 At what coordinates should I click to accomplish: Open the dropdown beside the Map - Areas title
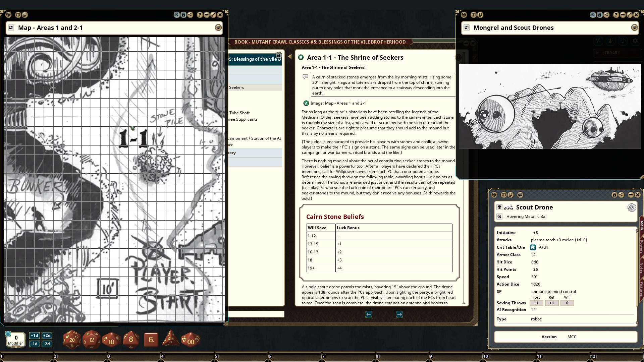coord(218,28)
